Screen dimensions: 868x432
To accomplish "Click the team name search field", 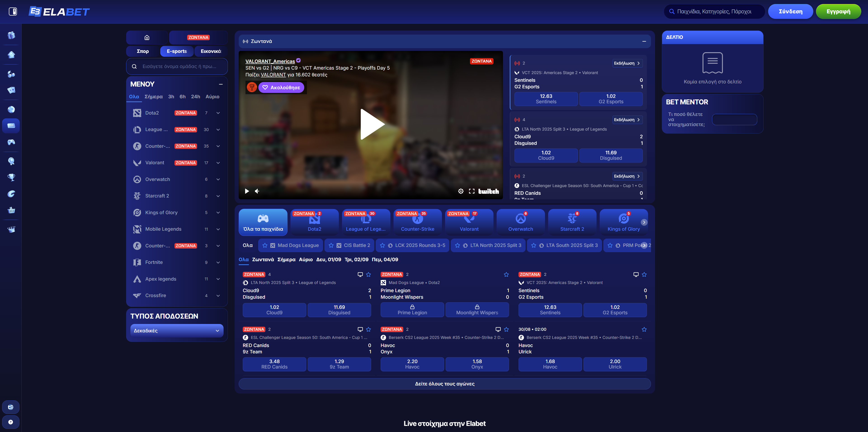I will (x=177, y=66).
